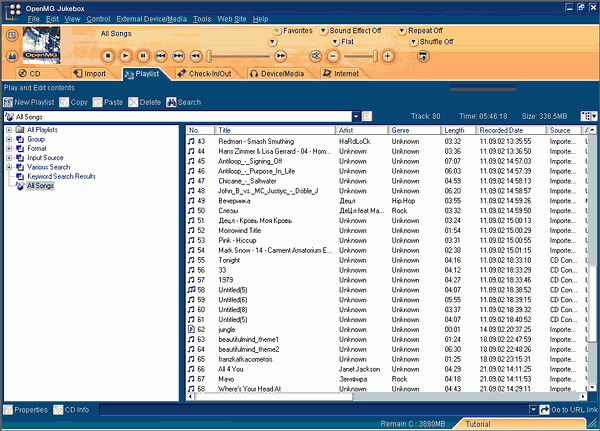Click the compact mode icon near Shuffle

(x=423, y=57)
